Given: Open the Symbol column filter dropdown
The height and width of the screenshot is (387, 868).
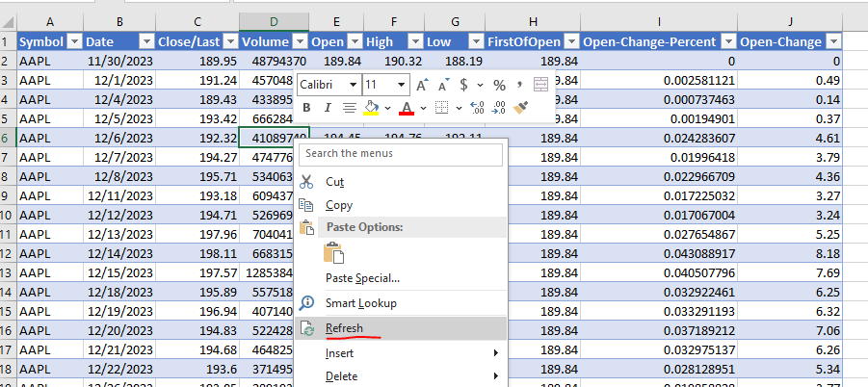Looking at the screenshot, I should (75, 41).
